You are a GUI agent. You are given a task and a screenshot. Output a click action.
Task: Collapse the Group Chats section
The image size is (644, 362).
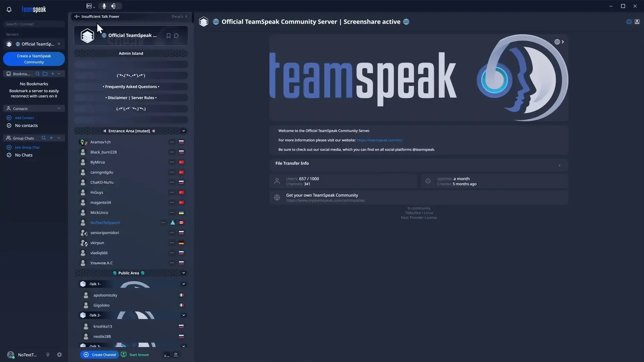pyautogui.click(x=59, y=138)
